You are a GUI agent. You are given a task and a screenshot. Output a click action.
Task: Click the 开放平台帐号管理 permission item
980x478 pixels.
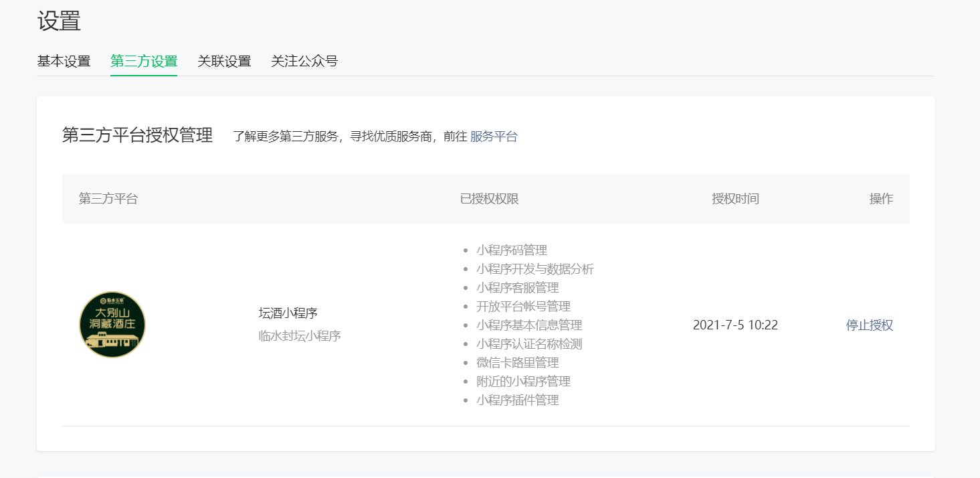[x=524, y=307]
